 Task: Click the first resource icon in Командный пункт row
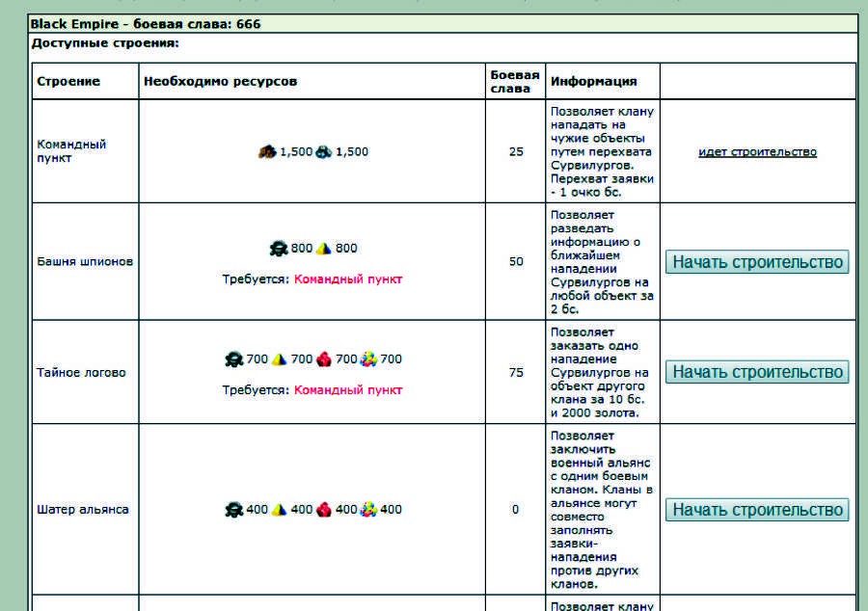pyautogui.click(x=267, y=151)
